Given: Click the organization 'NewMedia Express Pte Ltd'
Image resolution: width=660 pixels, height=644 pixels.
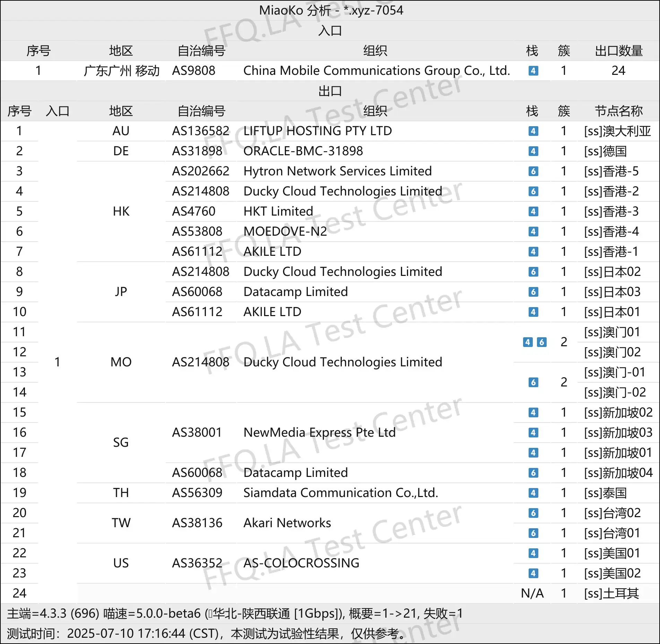Looking at the screenshot, I should [x=319, y=433].
